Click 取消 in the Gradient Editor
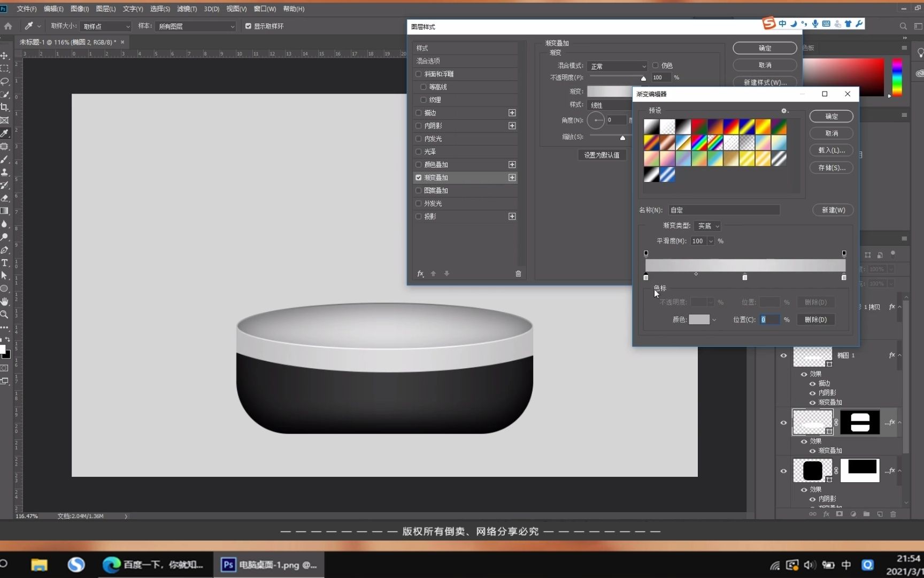The height and width of the screenshot is (578, 924). [831, 133]
